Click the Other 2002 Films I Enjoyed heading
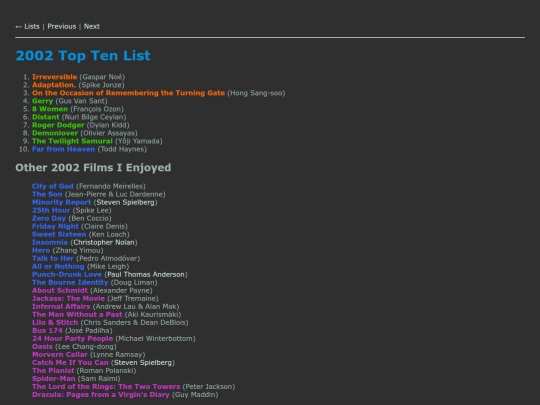The height and width of the screenshot is (405, 540). point(93,168)
